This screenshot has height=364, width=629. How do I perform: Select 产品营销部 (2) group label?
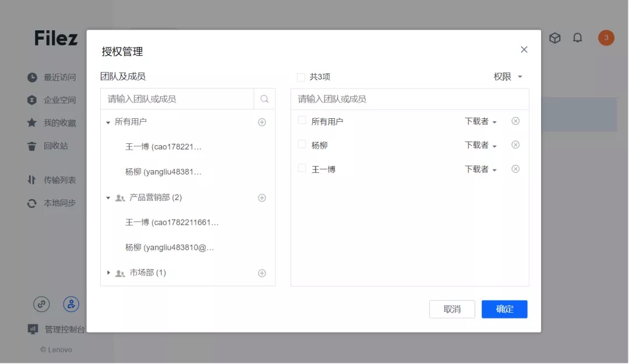[156, 197]
